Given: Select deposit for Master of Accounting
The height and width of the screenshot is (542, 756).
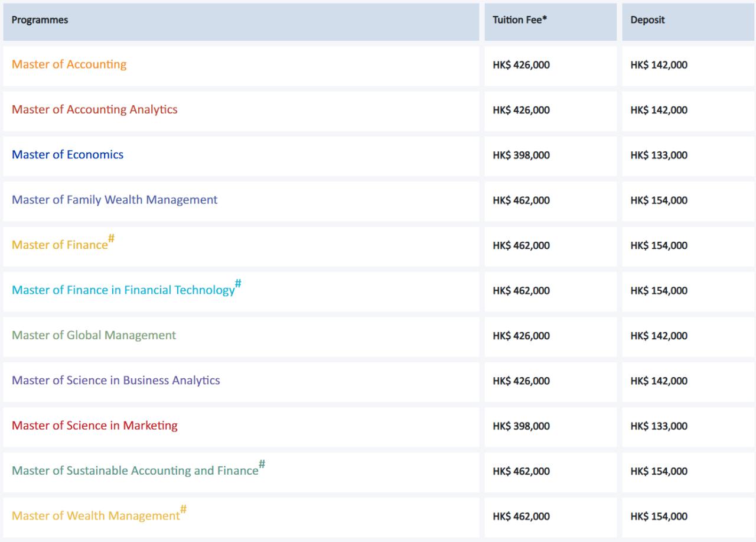Looking at the screenshot, I should pyautogui.click(x=659, y=65).
